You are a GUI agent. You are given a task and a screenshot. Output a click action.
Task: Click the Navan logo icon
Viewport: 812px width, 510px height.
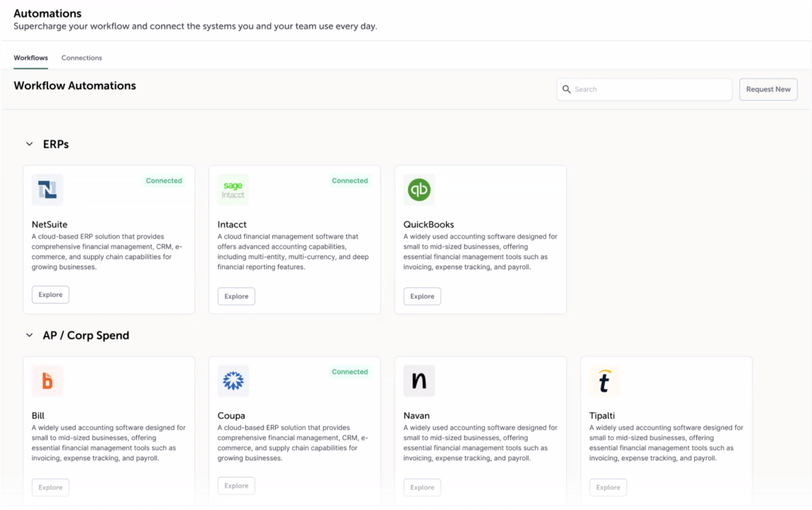pyautogui.click(x=419, y=381)
